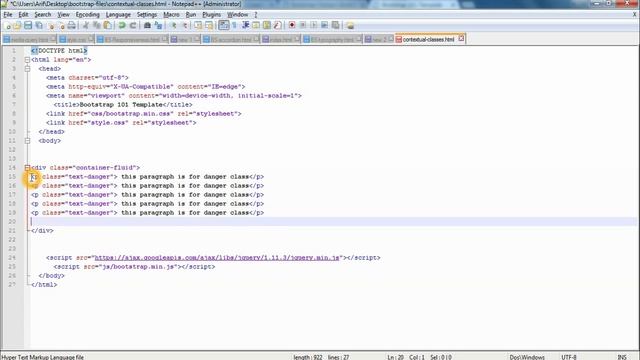Open the File menu
The width and height of the screenshot is (640, 360).
pos(8,15)
